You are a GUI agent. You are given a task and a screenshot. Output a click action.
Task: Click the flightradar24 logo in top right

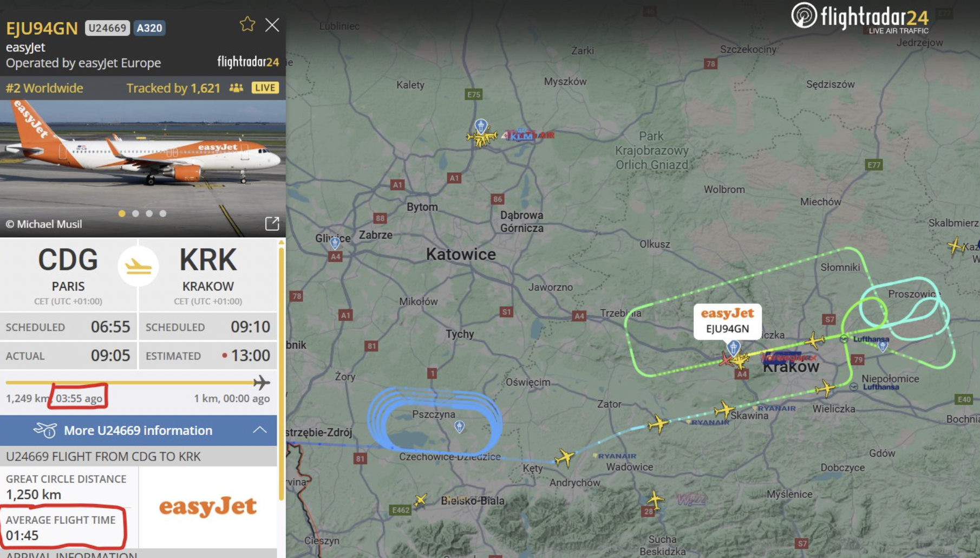click(x=860, y=18)
